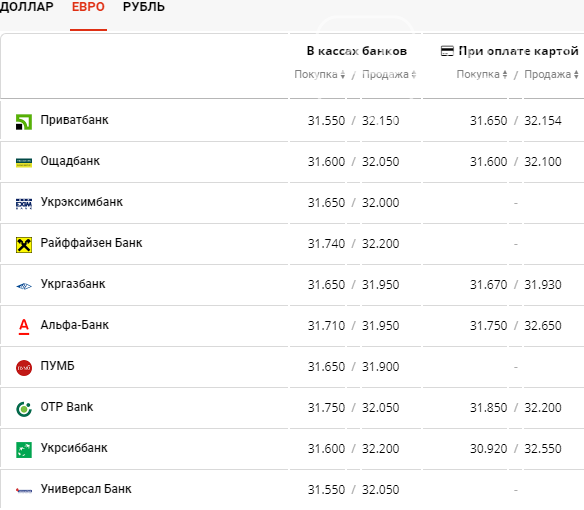Viewport: 584px width, 510px height.
Task: Click the ПУМБ red circle logo
Action: tap(24, 368)
